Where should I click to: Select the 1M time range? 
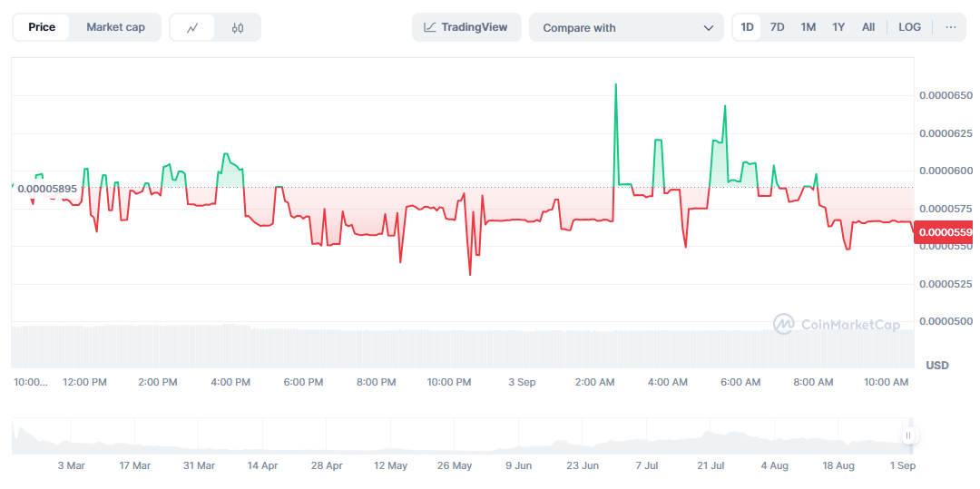pyautogui.click(x=808, y=27)
